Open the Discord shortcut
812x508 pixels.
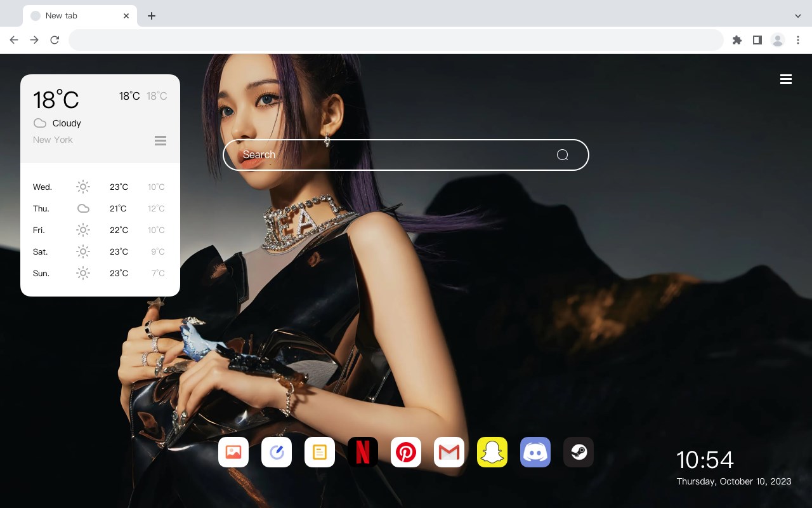tap(535, 452)
